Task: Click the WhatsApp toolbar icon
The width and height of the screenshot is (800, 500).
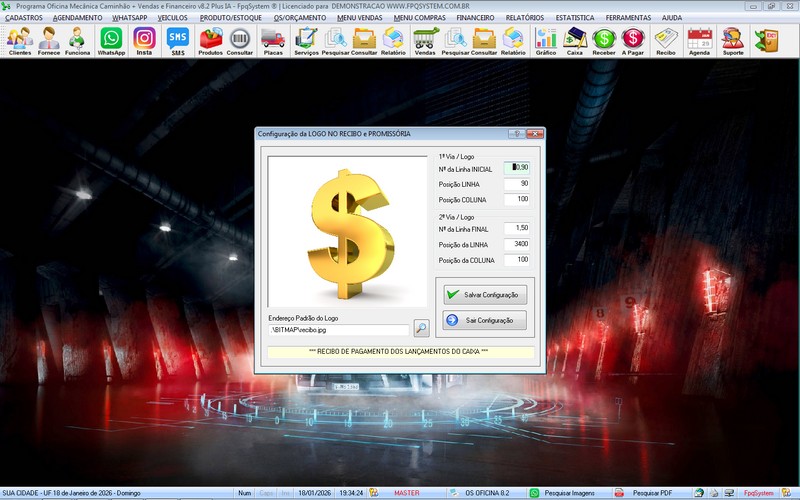Action: [x=111, y=41]
